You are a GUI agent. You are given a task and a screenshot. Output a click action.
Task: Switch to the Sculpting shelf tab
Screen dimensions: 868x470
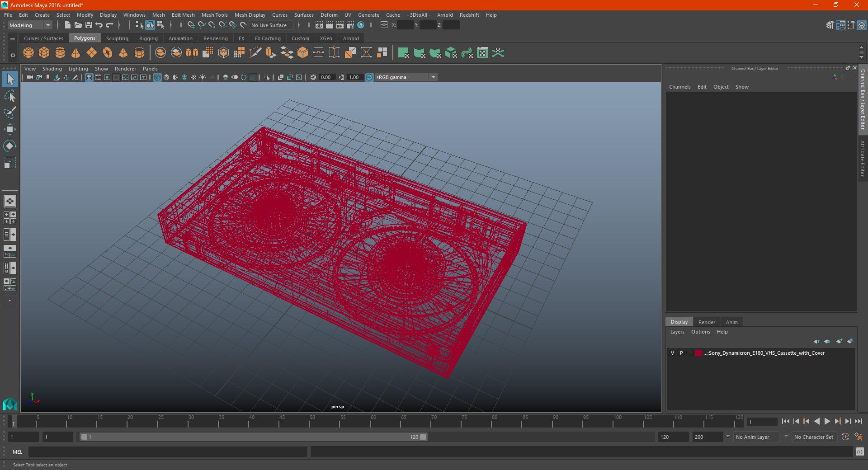click(x=117, y=38)
